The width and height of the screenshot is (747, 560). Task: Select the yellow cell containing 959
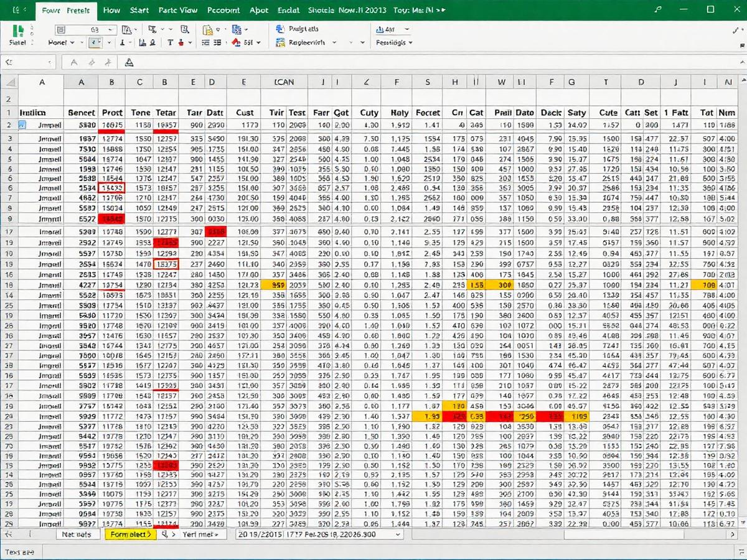pos(275,284)
